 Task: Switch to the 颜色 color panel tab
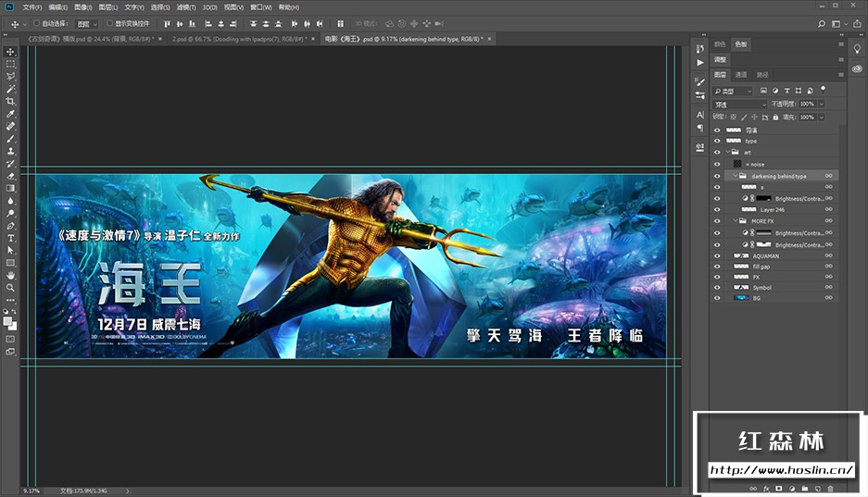720,44
